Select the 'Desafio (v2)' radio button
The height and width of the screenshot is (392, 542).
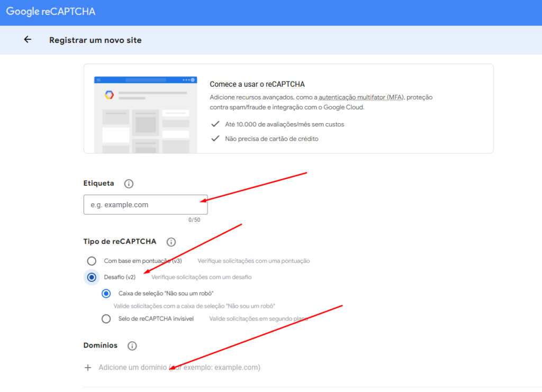92,277
